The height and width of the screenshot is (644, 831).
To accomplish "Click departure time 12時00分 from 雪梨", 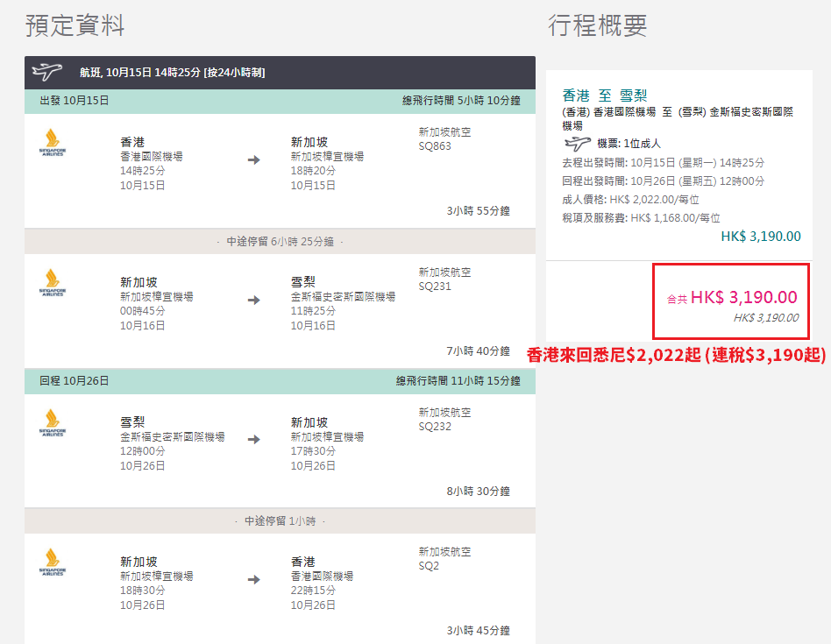I will (143, 450).
